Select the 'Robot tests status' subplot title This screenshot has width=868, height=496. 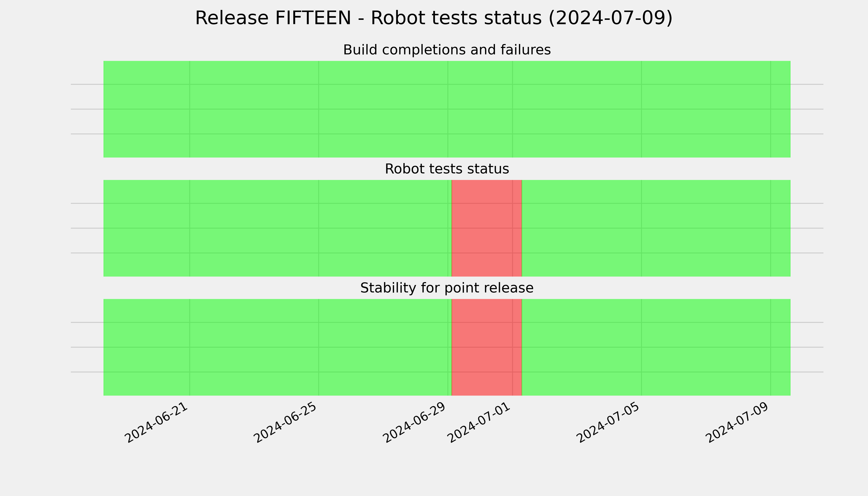(x=447, y=169)
